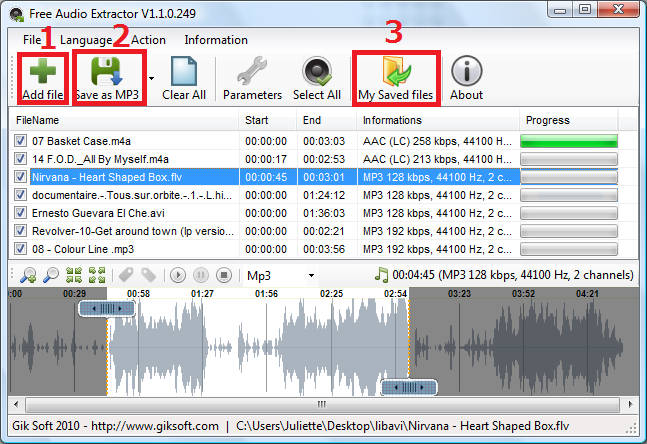Click the first grey tag marker icon
Viewport: 647px width, 444px height.
click(x=126, y=275)
